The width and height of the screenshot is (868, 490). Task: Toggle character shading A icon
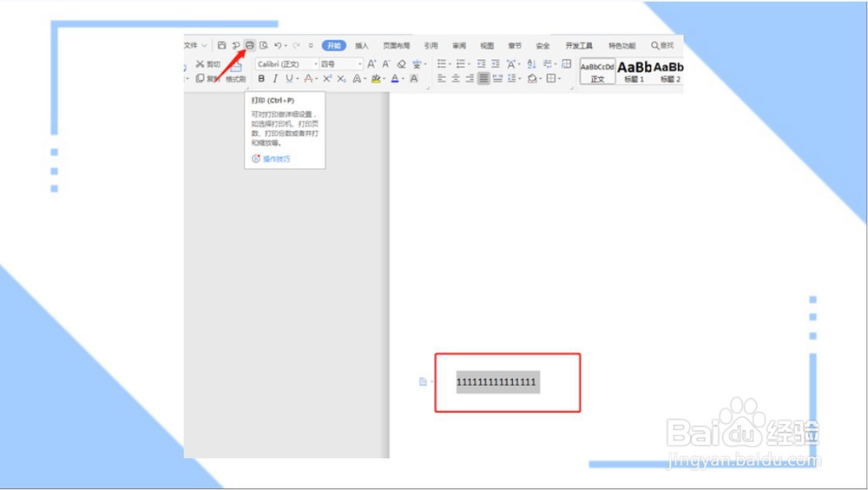tap(413, 79)
